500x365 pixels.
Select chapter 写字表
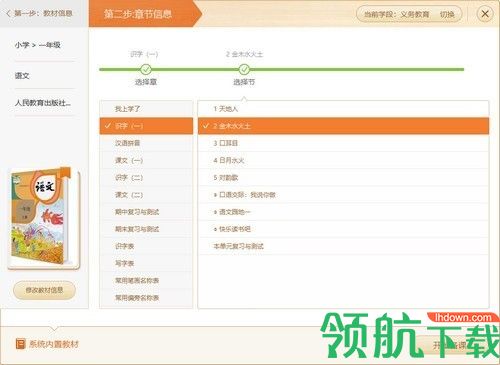pyautogui.click(x=146, y=263)
